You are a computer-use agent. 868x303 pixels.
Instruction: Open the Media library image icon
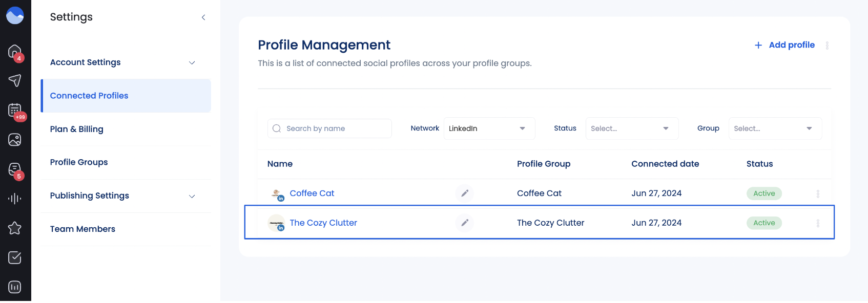pos(15,139)
